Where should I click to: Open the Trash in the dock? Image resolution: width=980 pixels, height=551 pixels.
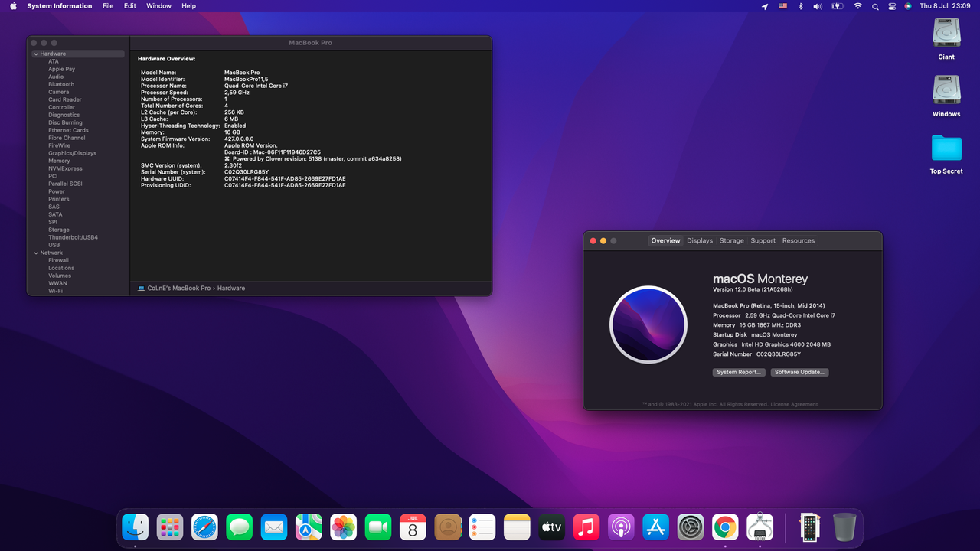click(844, 527)
